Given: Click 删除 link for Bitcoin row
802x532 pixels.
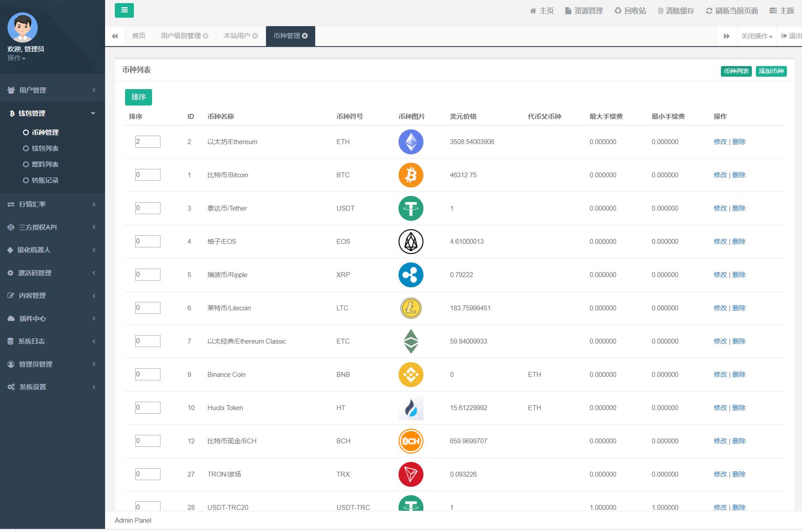Looking at the screenshot, I should pyautogui.click(x=739, y=175).
